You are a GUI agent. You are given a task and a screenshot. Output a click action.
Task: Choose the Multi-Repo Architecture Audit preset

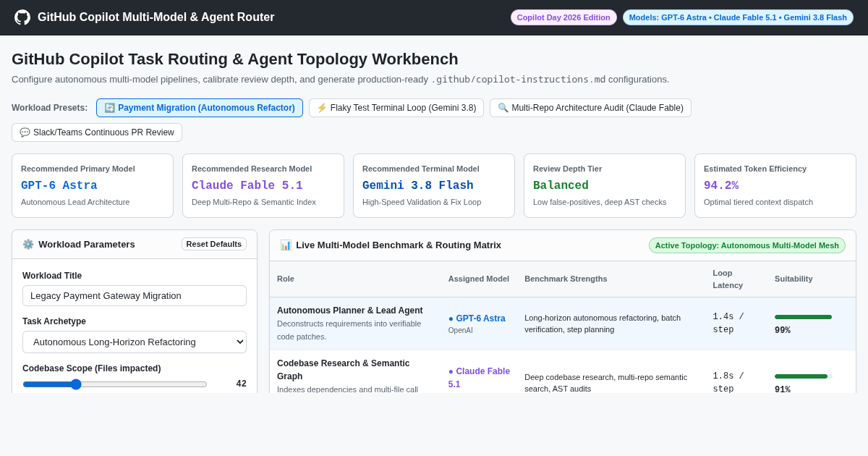coord(590,108)
